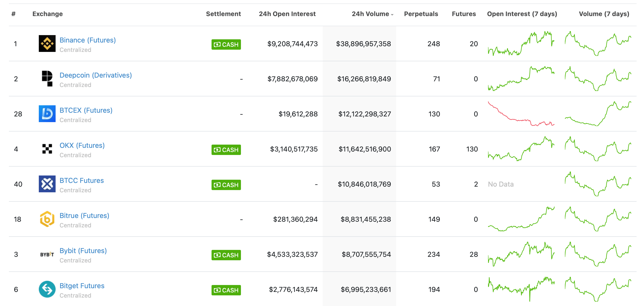
Task: Open the Deepcoin (Derivatives) exchange link
Action: [96, 75]
